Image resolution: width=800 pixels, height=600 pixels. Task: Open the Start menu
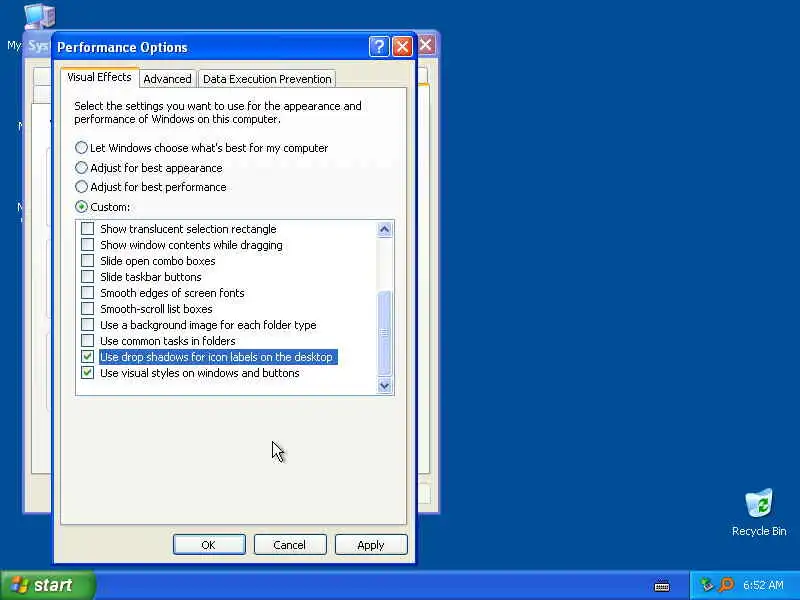coord(47,585)
